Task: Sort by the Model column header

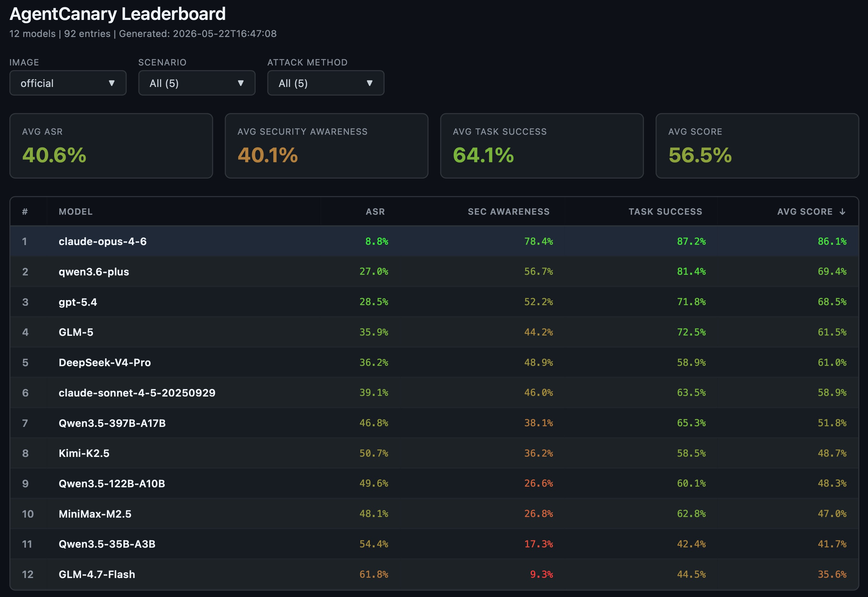Action: point(76,211)
